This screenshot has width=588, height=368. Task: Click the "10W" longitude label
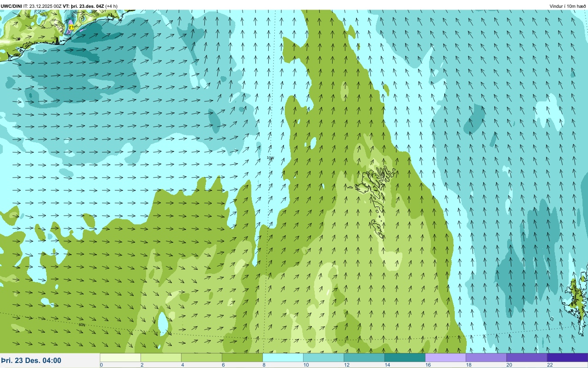click(270, 158)
